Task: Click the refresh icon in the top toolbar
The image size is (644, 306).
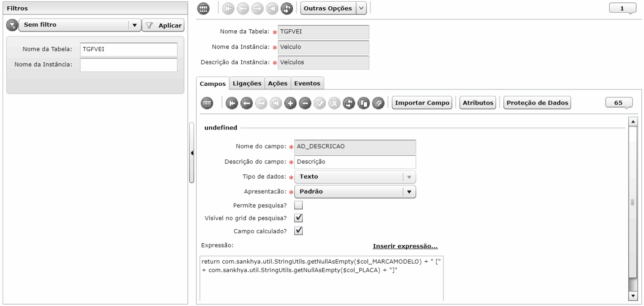Action: pyautogui.click(x=286, y=9)
